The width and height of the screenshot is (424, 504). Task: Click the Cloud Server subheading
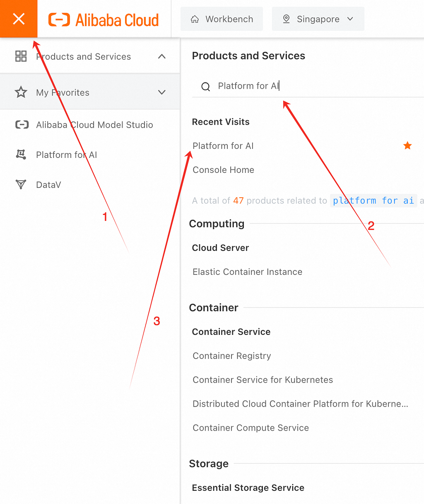tap(220, 248)
